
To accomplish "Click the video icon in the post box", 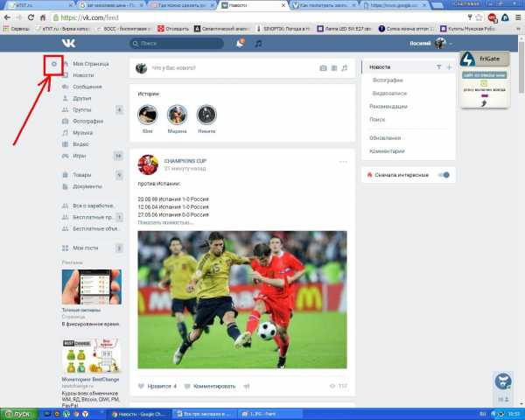I will [334, 68].
